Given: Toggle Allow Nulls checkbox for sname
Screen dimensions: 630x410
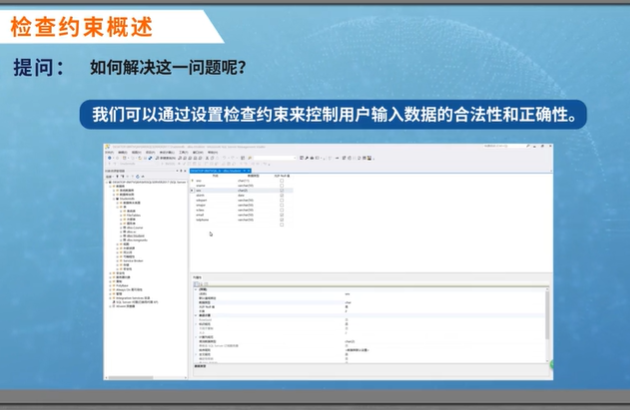Looking at the screenshot, I should 282,186.
